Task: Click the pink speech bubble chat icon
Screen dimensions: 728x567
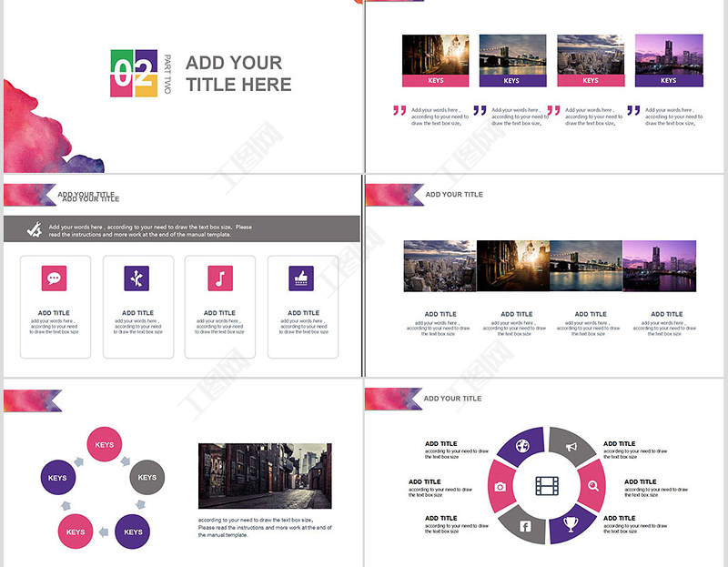Action: [54, 278]
